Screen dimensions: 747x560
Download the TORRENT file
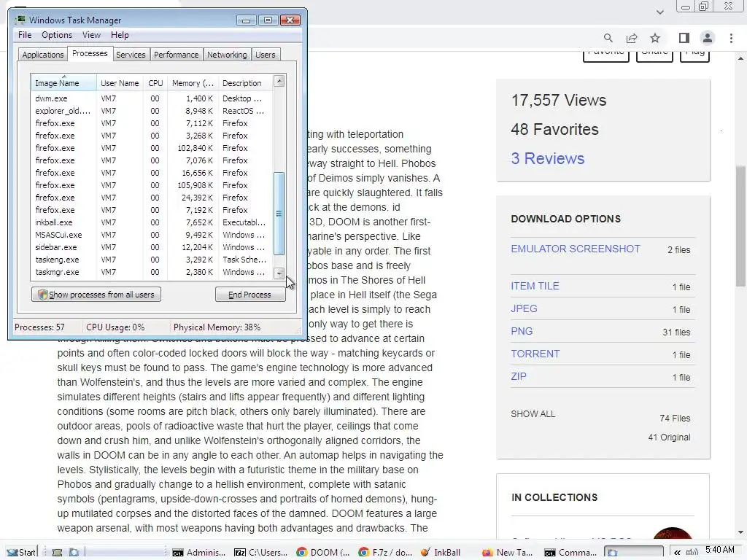[535, 354]
